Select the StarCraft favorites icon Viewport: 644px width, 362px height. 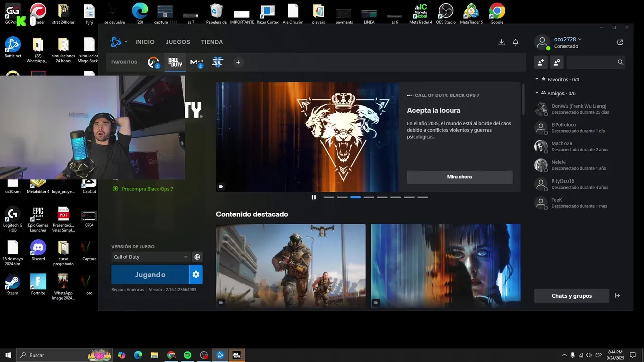(217, 62)
